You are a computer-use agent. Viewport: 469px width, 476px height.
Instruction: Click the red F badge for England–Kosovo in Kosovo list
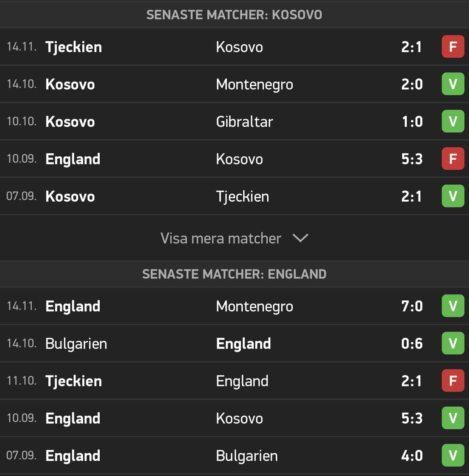453,159
